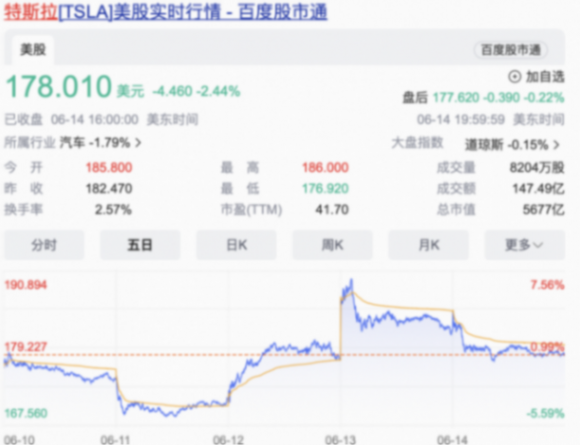Click the 盘后 after-hours price 177.620
Screen dimensions: 580x445
(456, 98)
